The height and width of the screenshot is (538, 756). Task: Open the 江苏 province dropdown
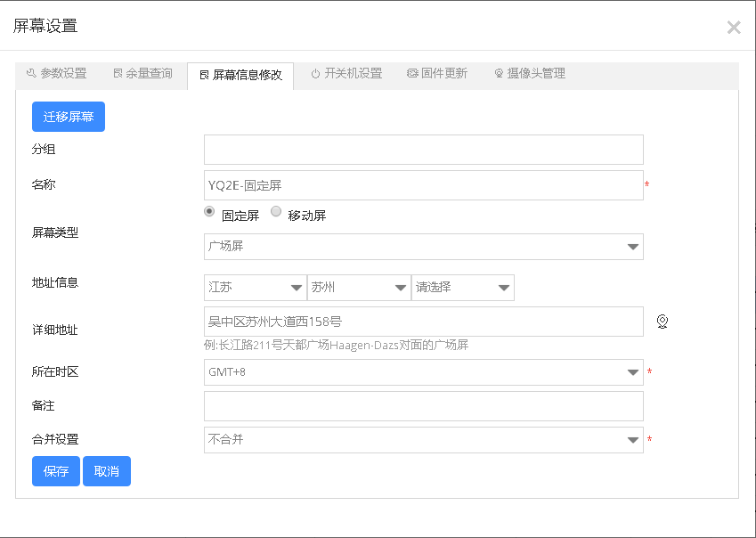tap(256, 288)
